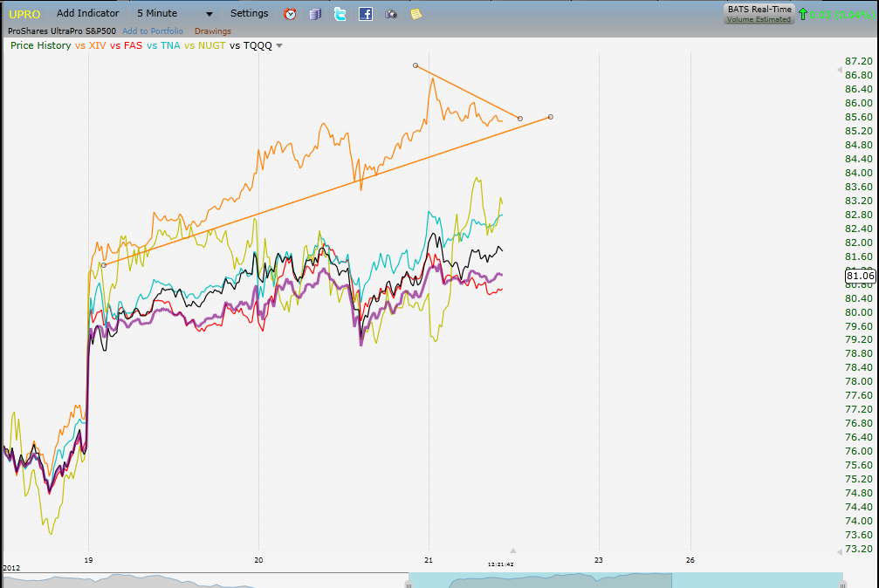Click date label 23 on time axis
The width and height of the screenshot is (879, 588).
click(x=599, y=559)
